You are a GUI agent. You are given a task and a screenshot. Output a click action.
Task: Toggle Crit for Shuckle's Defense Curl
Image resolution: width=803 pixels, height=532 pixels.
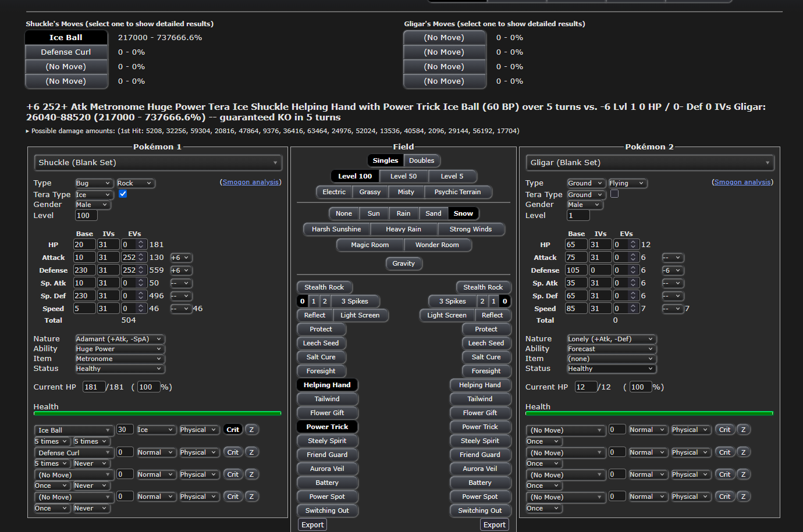[233, 452]
